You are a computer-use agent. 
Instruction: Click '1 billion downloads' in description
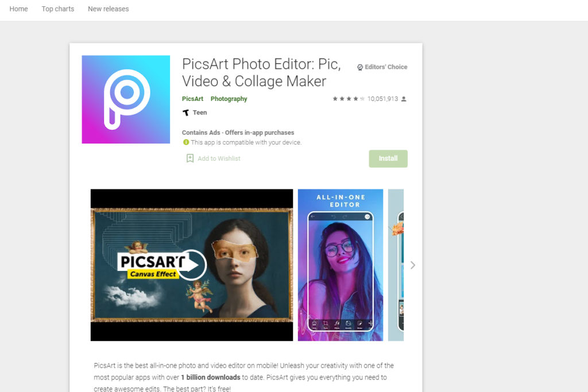click(211, 378)
